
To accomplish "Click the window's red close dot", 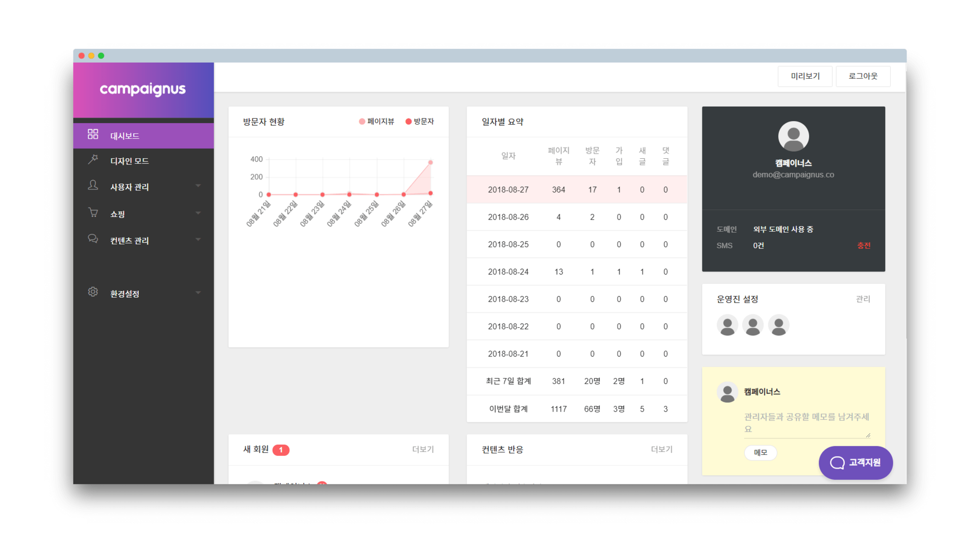I will coord(82,56).
